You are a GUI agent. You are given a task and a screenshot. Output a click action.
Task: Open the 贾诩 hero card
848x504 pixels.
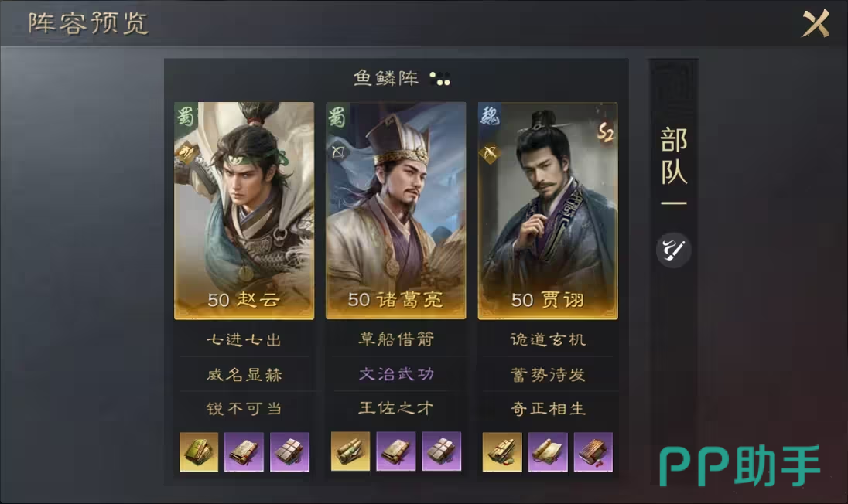tap(548, 211)
